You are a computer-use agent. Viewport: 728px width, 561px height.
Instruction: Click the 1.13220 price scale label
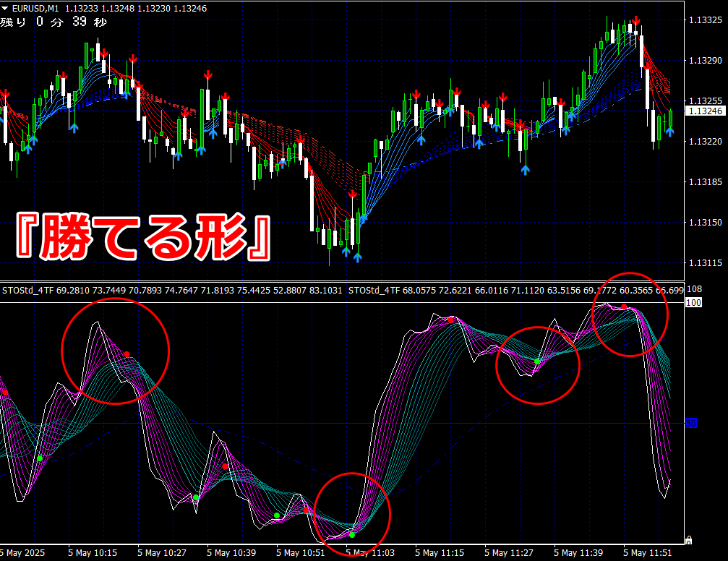(706, 141)
